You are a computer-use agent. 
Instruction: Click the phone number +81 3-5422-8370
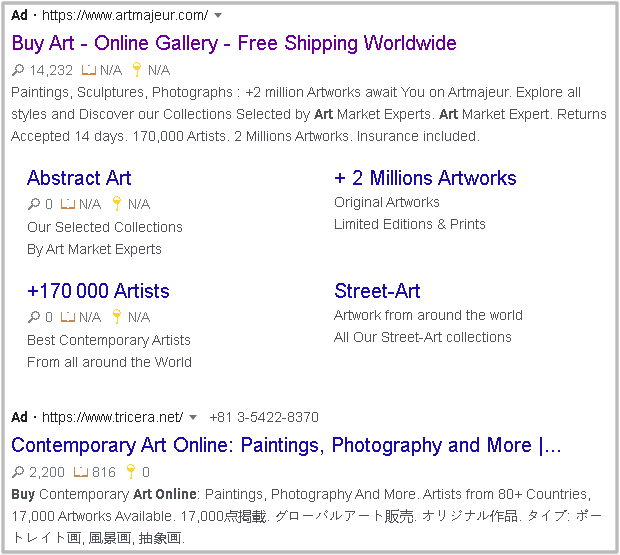tap(264, 417)
